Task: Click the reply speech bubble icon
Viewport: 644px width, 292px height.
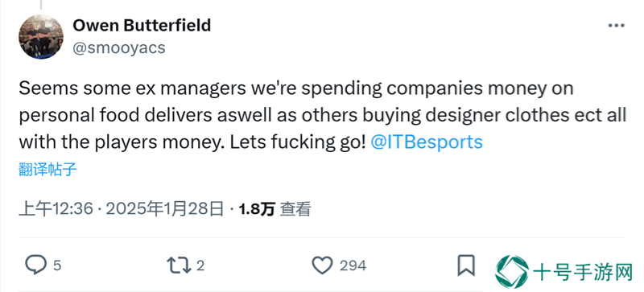Action: tap(35, 265)
